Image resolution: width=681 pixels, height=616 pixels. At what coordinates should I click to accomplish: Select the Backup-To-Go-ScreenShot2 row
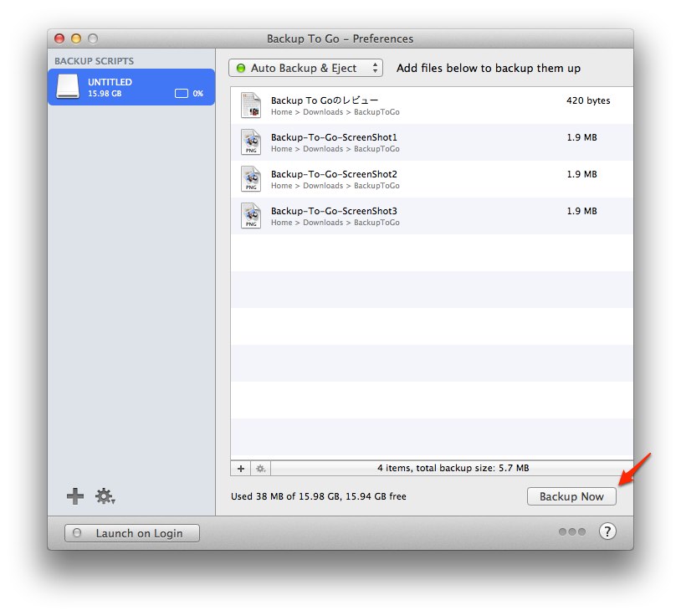pos(432,179)
